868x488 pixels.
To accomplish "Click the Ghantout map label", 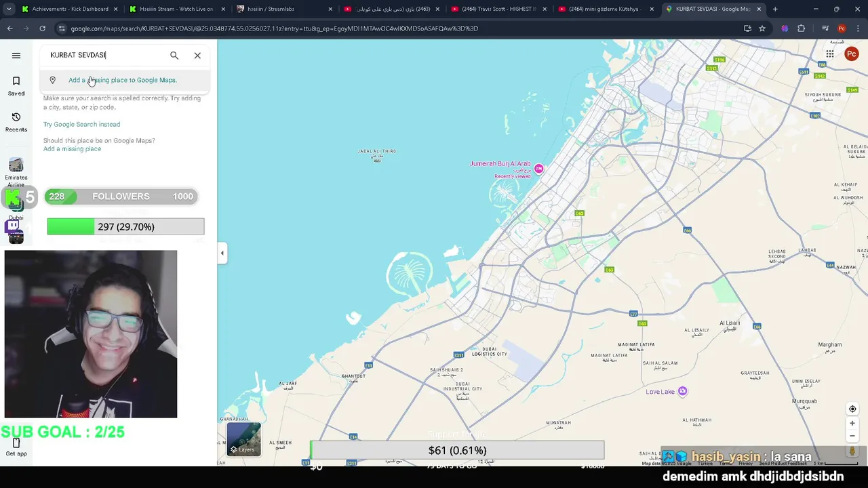I will click(x=353, y=378).
